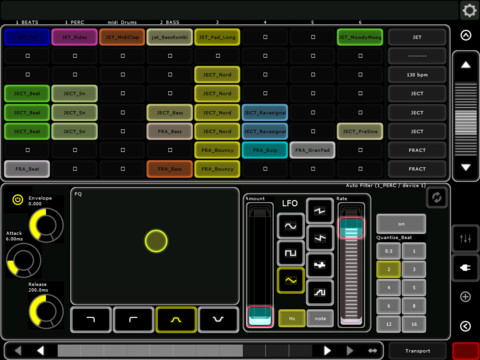Open settings with the gear icon

pyautogui.click(x=469, y=11)
